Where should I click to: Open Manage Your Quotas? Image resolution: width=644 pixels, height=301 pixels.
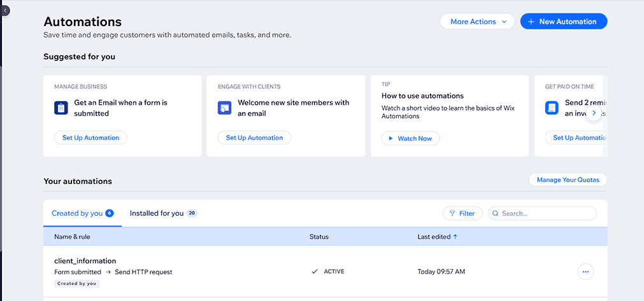click(568, 180)
